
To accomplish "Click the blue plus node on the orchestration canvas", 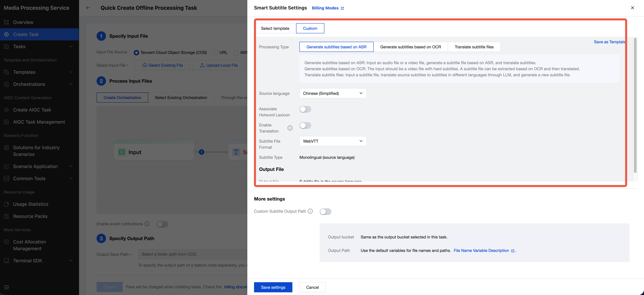I will (202, 152).
